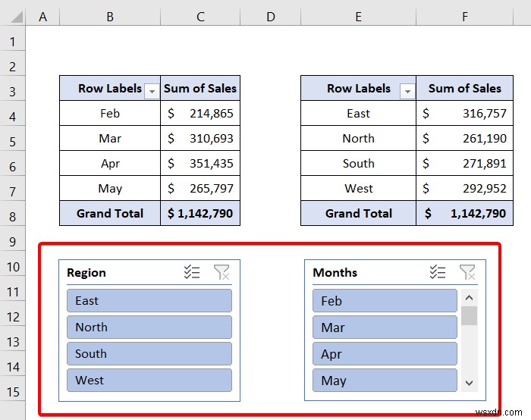Toggle West in Region slicer

tap(149, 381)
